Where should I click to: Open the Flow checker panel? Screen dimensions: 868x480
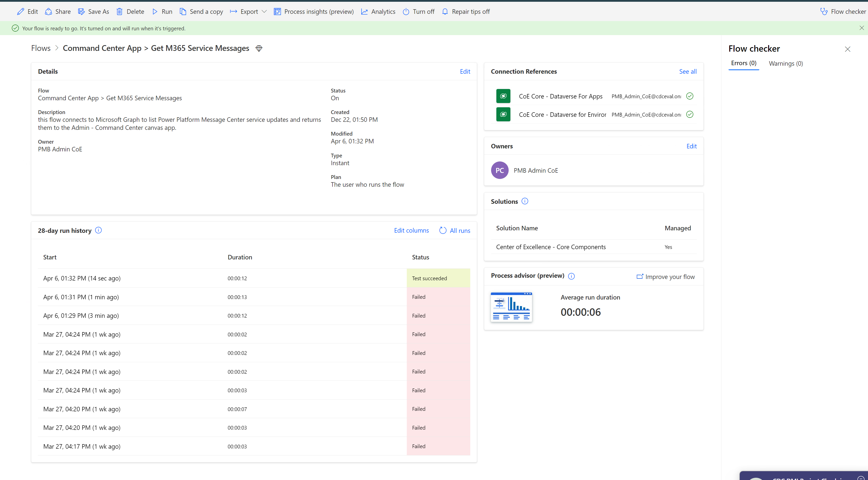pyautogui.click(x=842, y=11)
